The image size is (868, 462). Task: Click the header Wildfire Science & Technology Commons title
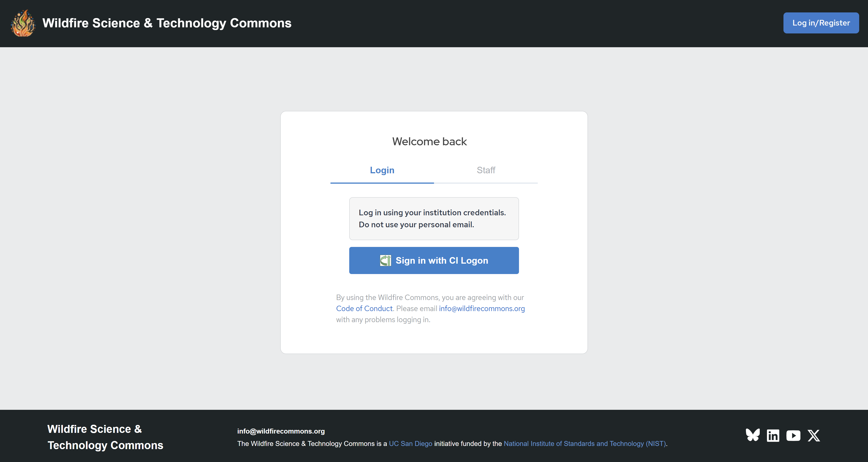click(166, 23)
